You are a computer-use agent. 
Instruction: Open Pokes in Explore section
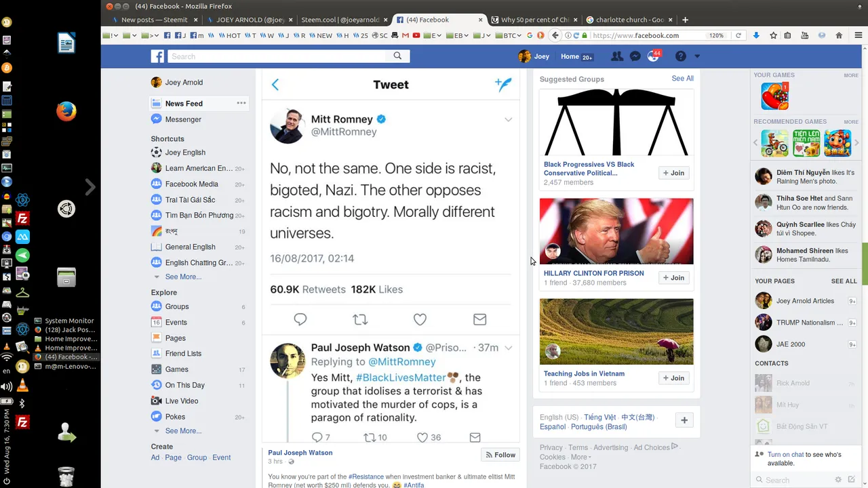[x=175, y=417]
